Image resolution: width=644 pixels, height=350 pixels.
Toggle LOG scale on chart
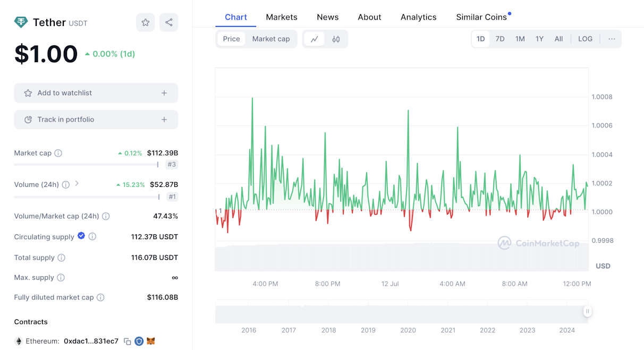(585, 39)
